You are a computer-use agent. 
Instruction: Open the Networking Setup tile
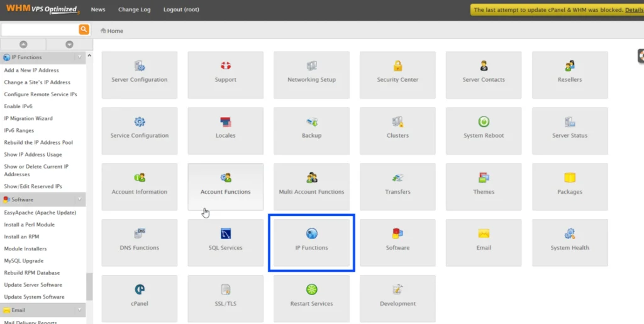pos(311,75)
